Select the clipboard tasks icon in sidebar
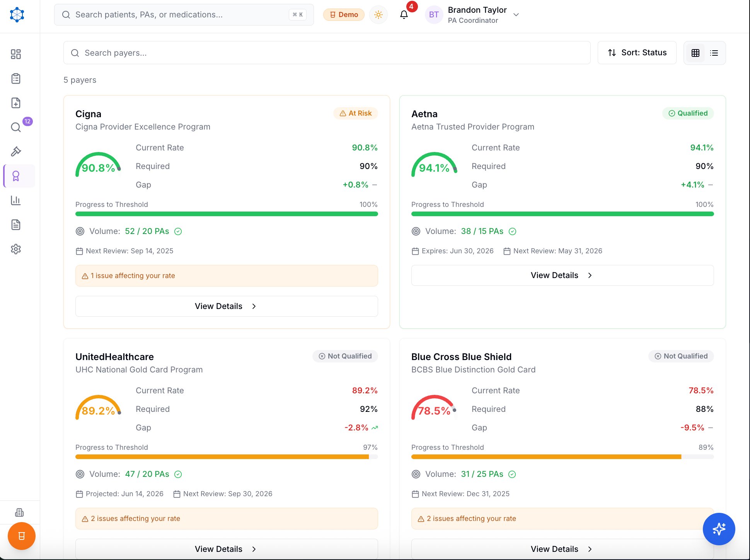 click(x=16, y=78)
